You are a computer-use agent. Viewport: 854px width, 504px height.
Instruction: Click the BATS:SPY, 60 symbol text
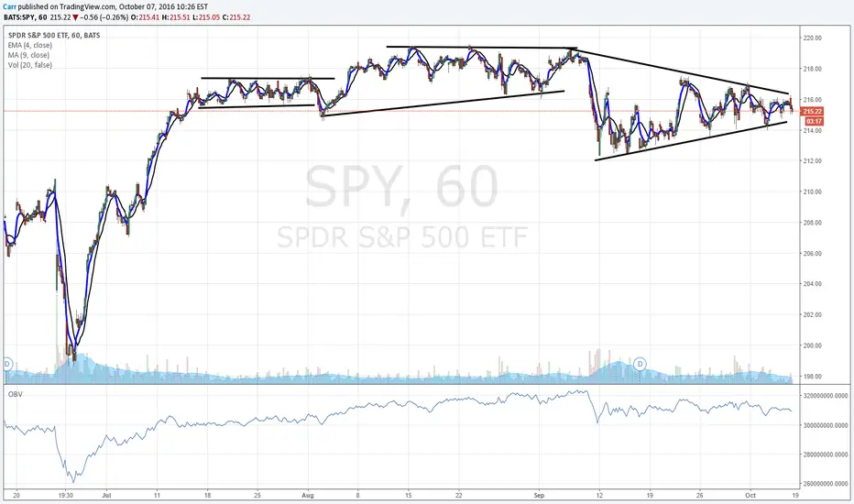pos(25,17)
